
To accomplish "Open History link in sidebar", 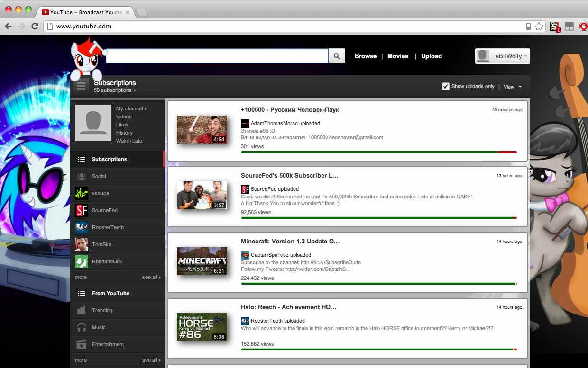I will (x=124, y=133).
